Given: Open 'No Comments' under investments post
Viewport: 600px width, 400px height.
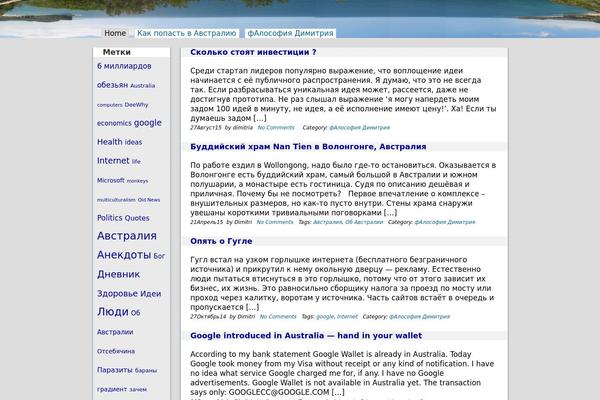Looking at the screenshot, I should [x=276, y=127].
